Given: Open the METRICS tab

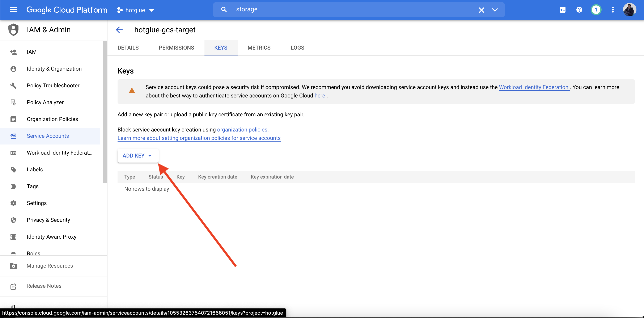Looking at the screenshot, I should (x=259, y=47).
